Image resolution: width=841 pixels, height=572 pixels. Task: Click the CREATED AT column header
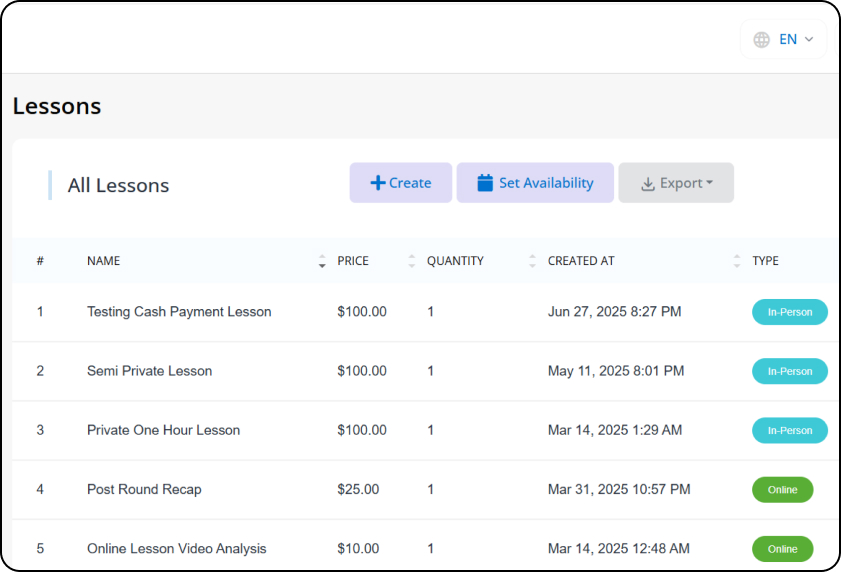581,261
